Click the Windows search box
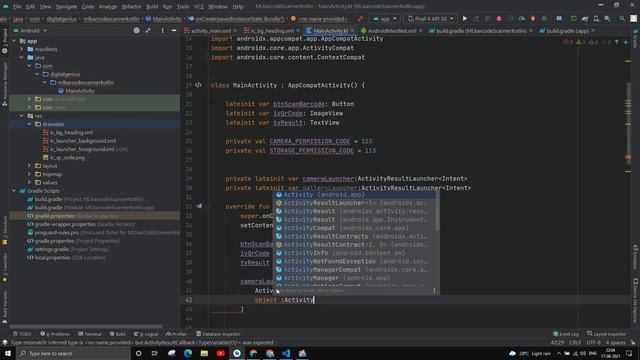This screenshot has height=360, width=640. pyautogui.click(x=73, y=353)
